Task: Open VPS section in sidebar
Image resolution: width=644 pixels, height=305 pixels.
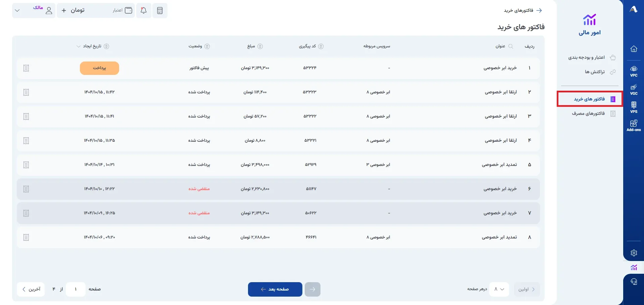Action: (x=634, y=107)
